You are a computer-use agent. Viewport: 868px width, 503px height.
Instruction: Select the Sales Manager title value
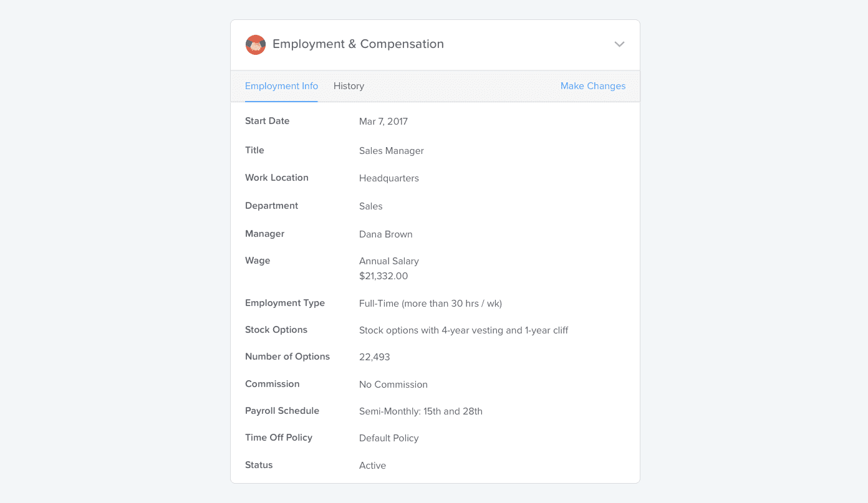tap(391, 150)
